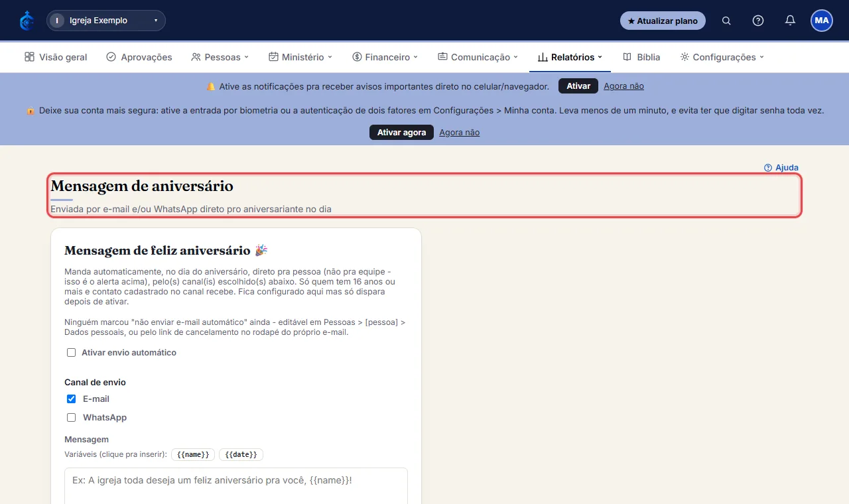Image resolution: width=849 pixels, height=504 pixels.
Task: Click the bell emoji in notifications banner
Action: tap(211, 86)
